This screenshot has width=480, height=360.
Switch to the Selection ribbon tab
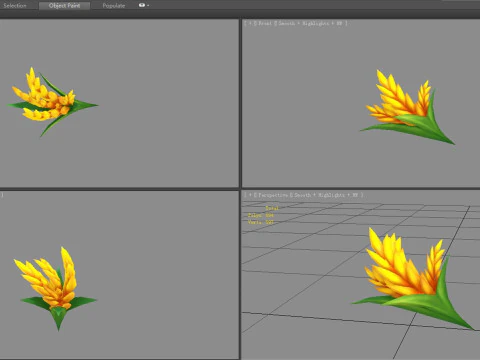(15, 6)
